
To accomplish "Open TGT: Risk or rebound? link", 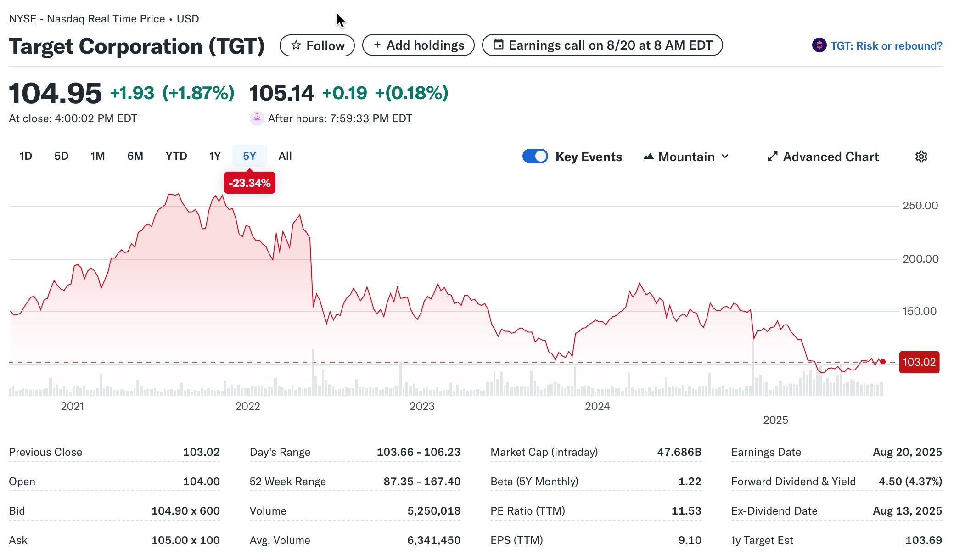I will pyautogui.click(x=886, y=46).
